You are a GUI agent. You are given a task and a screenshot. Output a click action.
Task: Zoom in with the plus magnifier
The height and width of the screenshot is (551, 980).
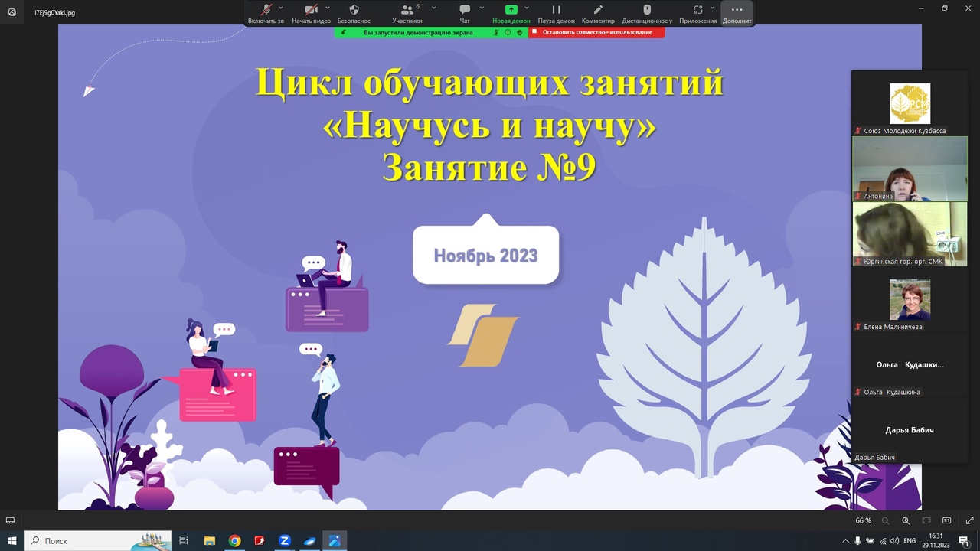tap(905, 520)
